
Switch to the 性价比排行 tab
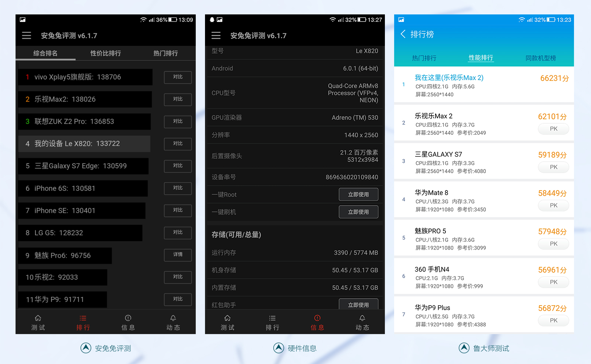(x=105, y=53)
